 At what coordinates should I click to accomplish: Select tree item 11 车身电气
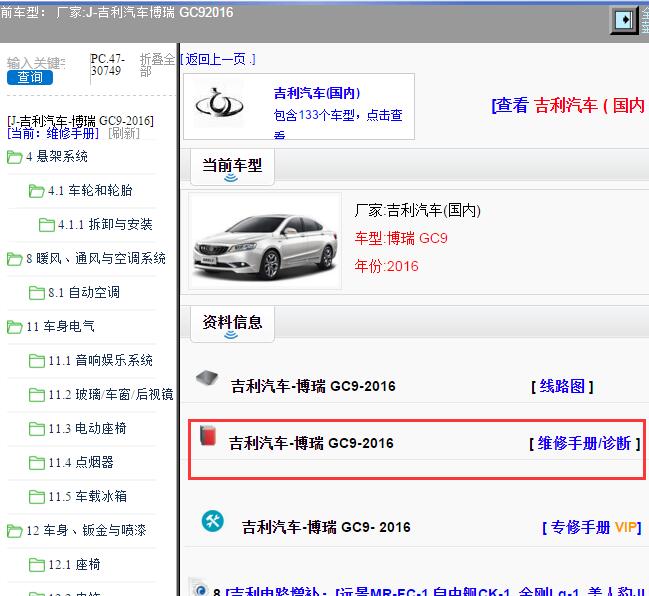pos(60,326)
